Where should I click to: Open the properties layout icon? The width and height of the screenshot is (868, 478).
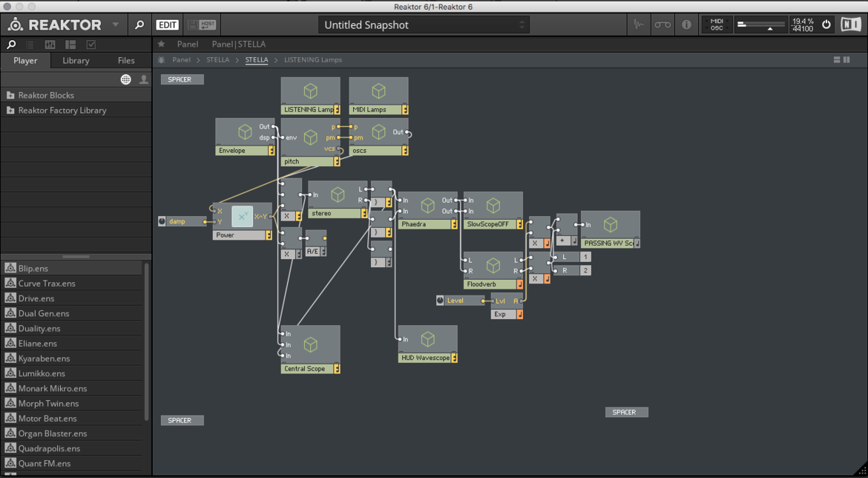click(70, 45)
